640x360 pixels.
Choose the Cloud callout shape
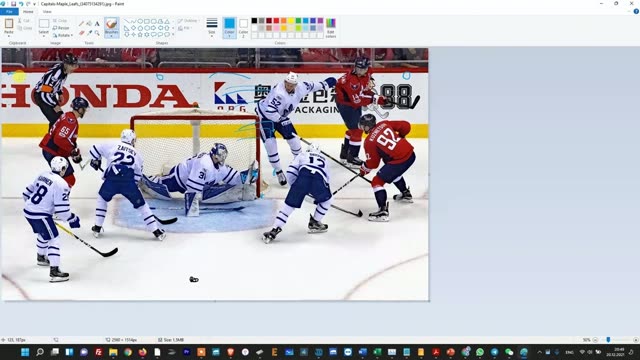coord(167,35)
